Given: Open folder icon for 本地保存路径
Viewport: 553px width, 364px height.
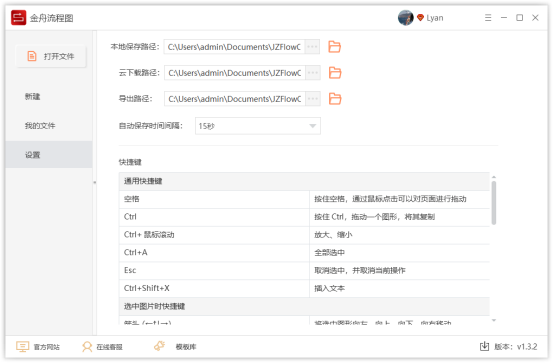Looking at the screenshot, I should click(334, 47).
